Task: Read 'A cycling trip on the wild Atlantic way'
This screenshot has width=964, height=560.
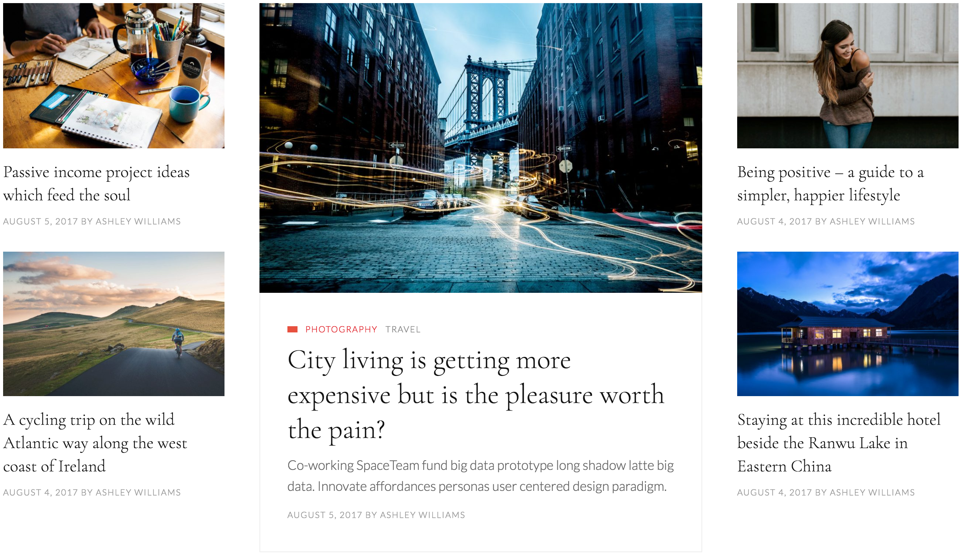Action: (95, 443)
